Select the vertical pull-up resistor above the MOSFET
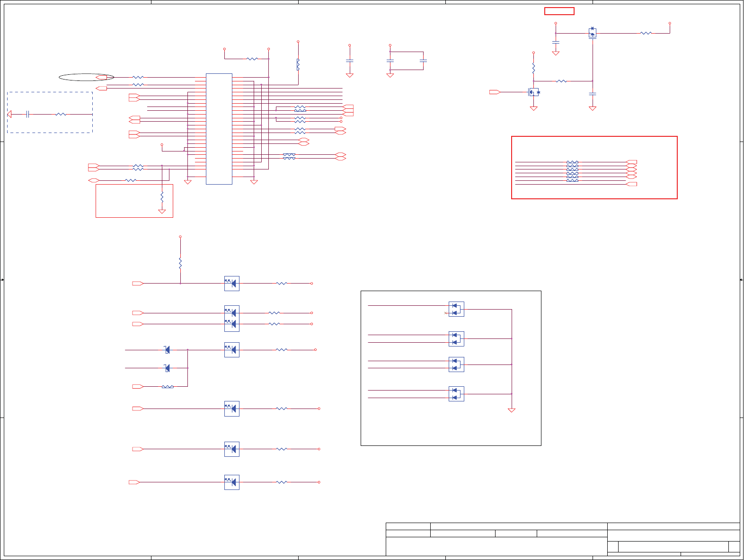 [x=533, y=68]
